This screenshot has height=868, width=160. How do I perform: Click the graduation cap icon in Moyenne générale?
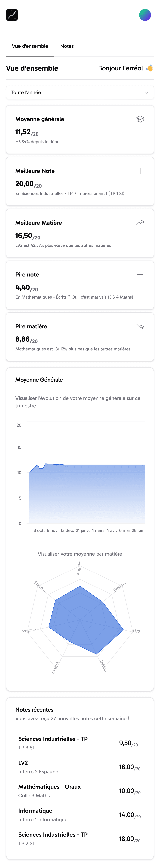140,119
